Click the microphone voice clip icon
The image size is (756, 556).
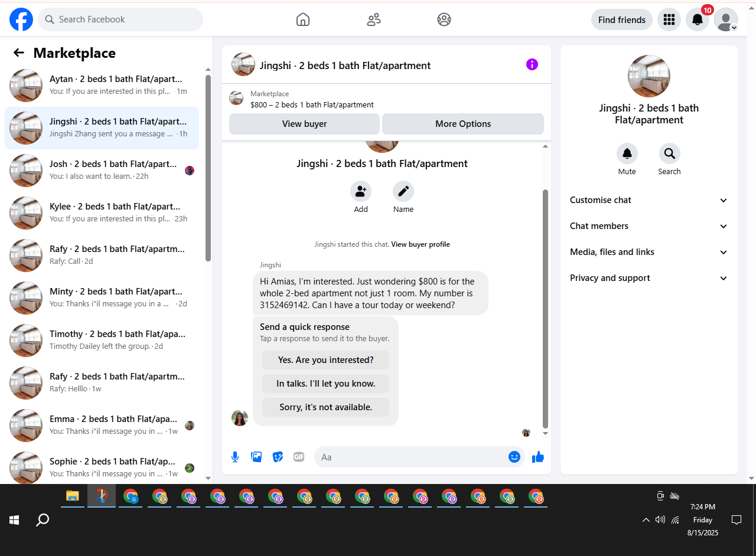(x=235, y=457)
